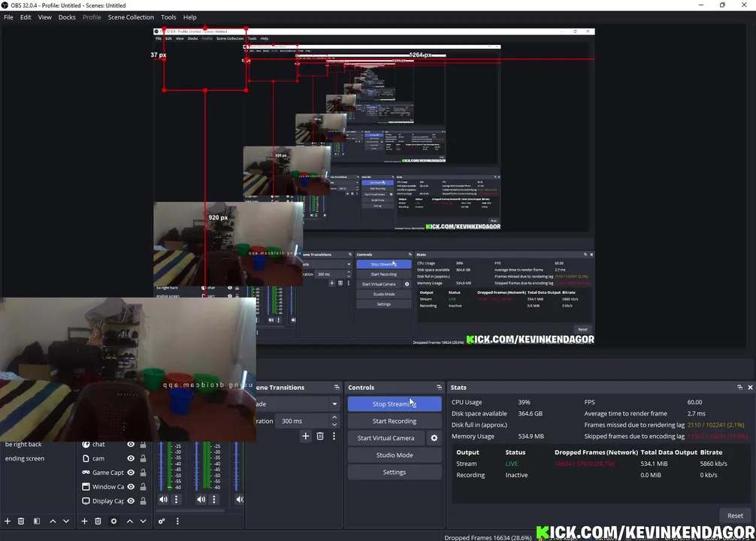Open transition properties three-dot menu
Screen dimensions: 756x541
pos(334,437)
